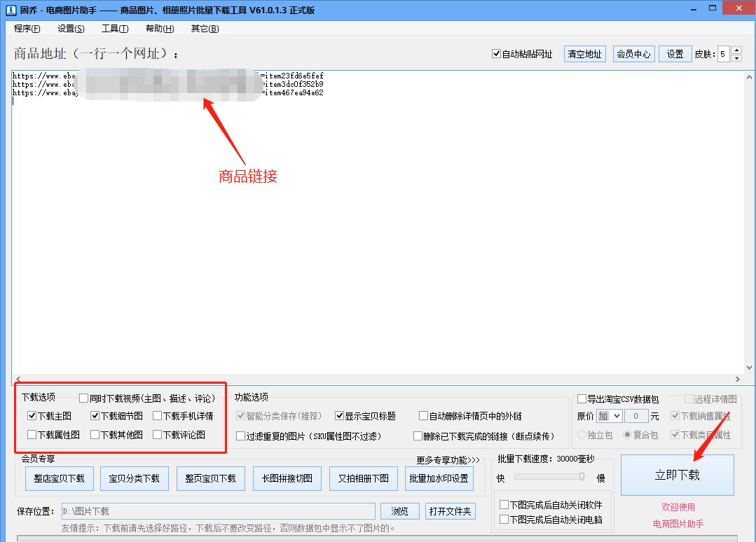756x542 pixels.
Task: Click the 电商图片助手 pink link
Action: point(678,524)
